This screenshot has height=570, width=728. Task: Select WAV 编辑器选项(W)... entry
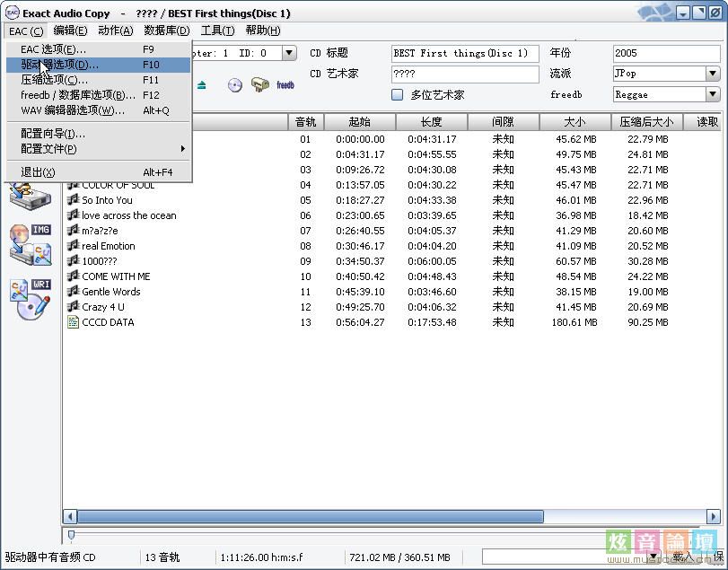tap(98, 110)
